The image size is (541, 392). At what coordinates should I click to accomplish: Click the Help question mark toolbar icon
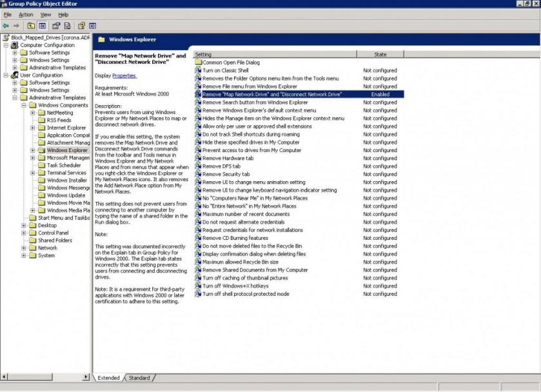[81, 26]
